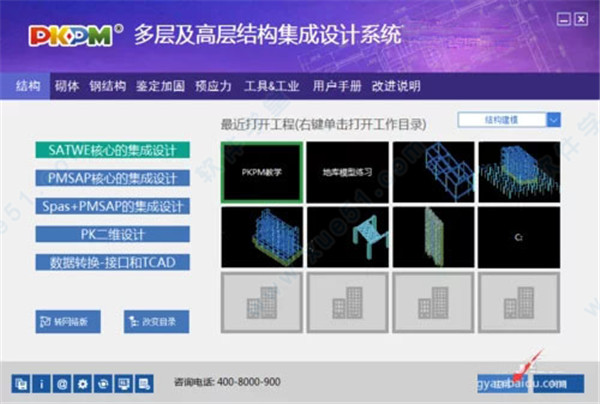Click the 转网络版 button
Viewport: 600px width, 404px height.
point(68,322)
